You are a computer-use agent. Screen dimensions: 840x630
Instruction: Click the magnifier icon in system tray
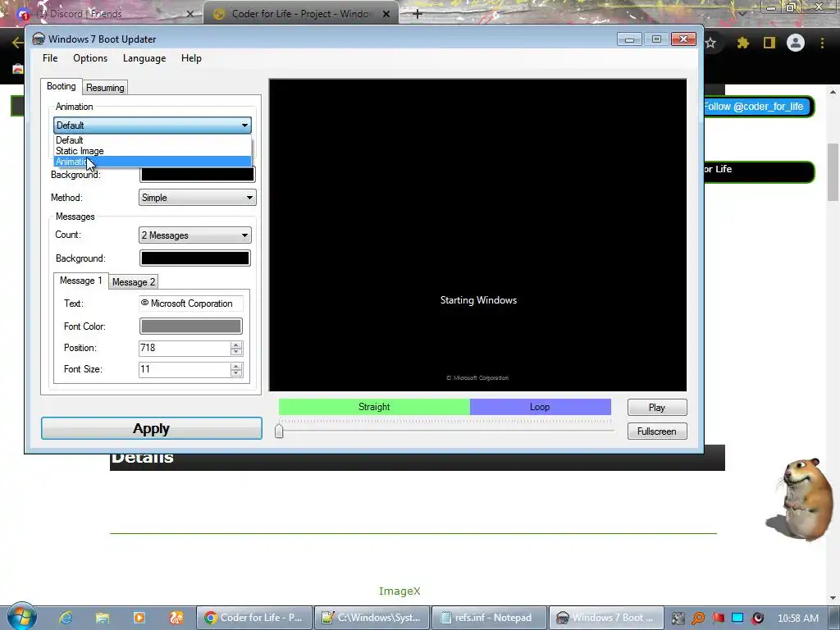click(698, 619)
